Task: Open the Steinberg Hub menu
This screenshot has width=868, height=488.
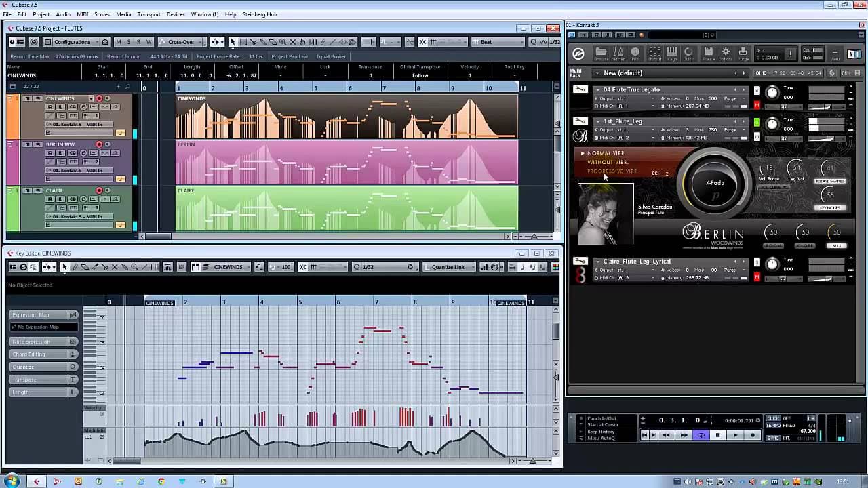Action: point(260,14)
